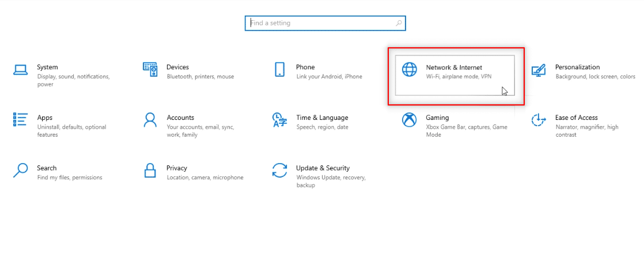Screen dimensions: 644x260
Task: Click 'Bluetooth, printers, mouse' description
Action: point(200,77)
